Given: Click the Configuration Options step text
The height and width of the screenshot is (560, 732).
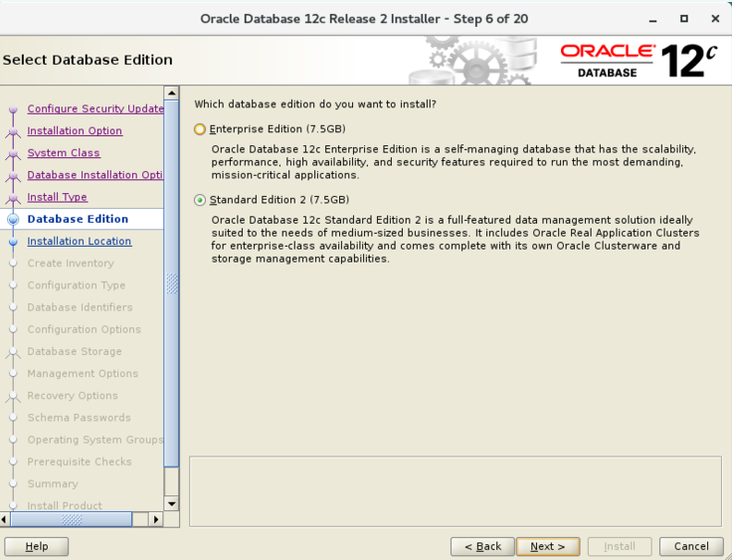Looking at the screenshot, I should [x=84, y=329].
